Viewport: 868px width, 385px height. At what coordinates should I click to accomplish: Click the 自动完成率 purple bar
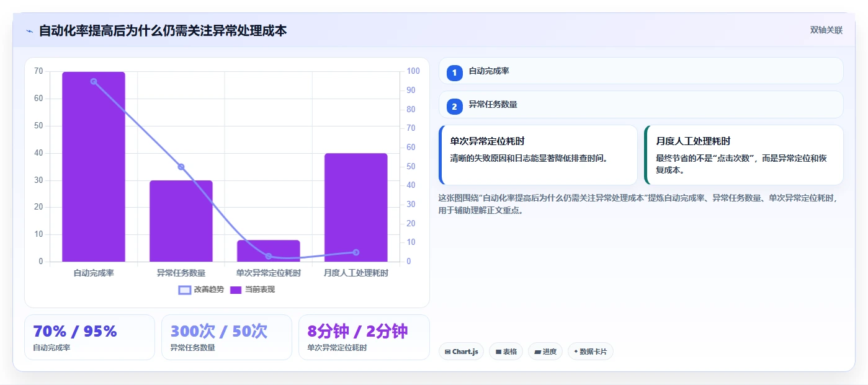click(94, 167)
